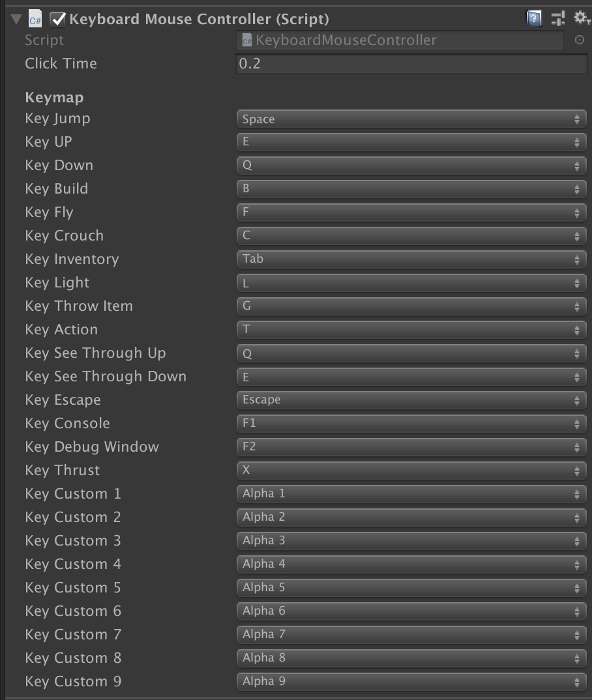Screen dimensions: 592x700
Task: Click the Keymap section label
Action: pyautogui.click(x=53, y=96)
